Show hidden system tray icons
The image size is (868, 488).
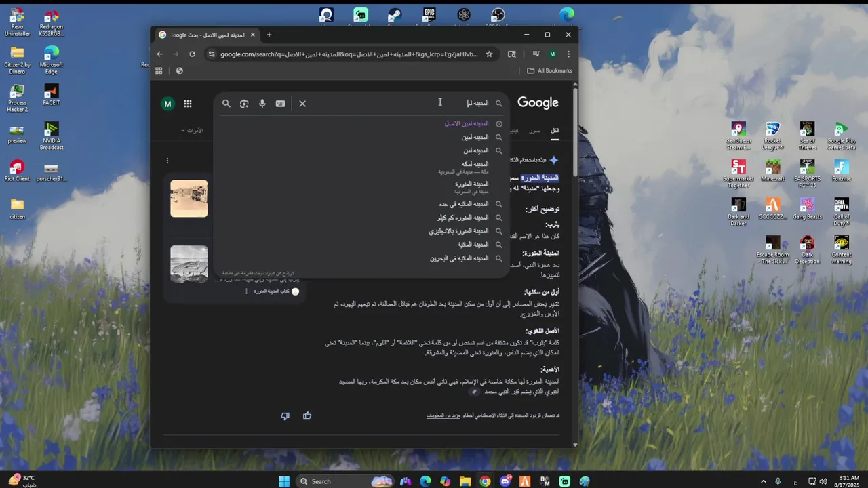763,481
